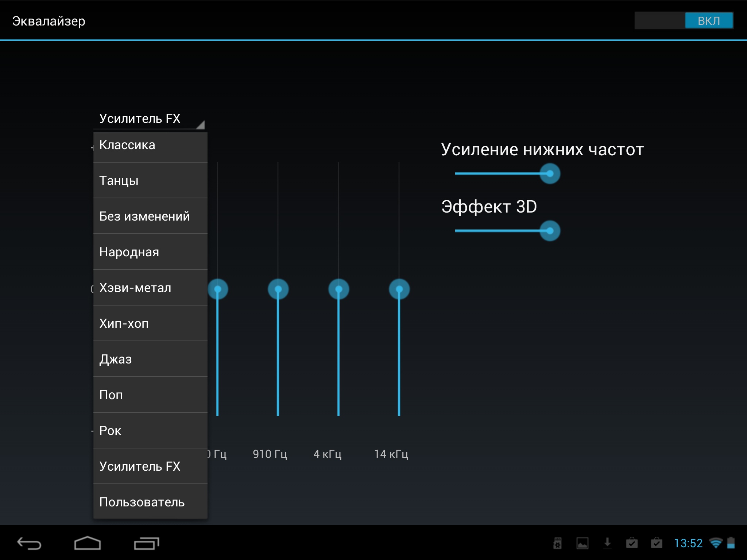Collapse the Усилитель FX preset spinner

(149, 119)
